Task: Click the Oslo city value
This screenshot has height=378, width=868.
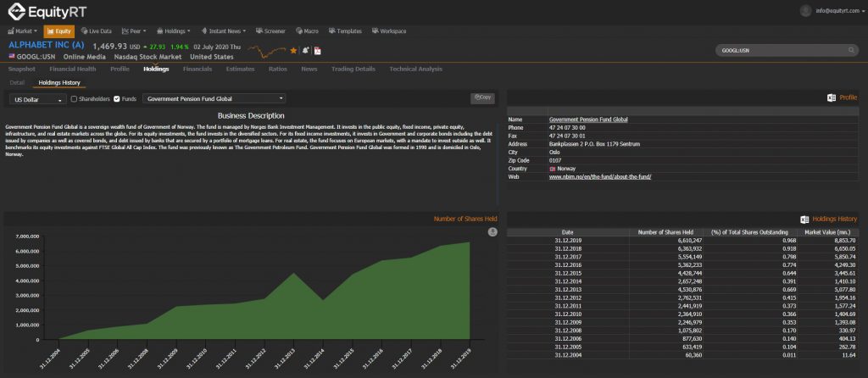Action: tap(554, 153)
